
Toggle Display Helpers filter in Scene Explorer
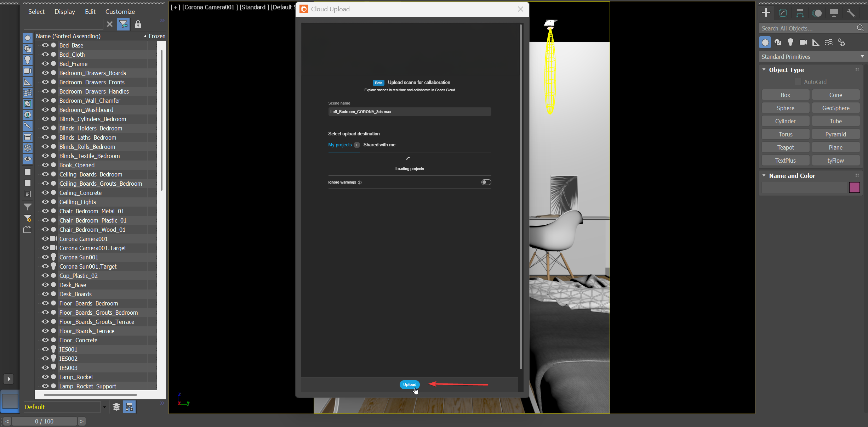click(28, 82)
